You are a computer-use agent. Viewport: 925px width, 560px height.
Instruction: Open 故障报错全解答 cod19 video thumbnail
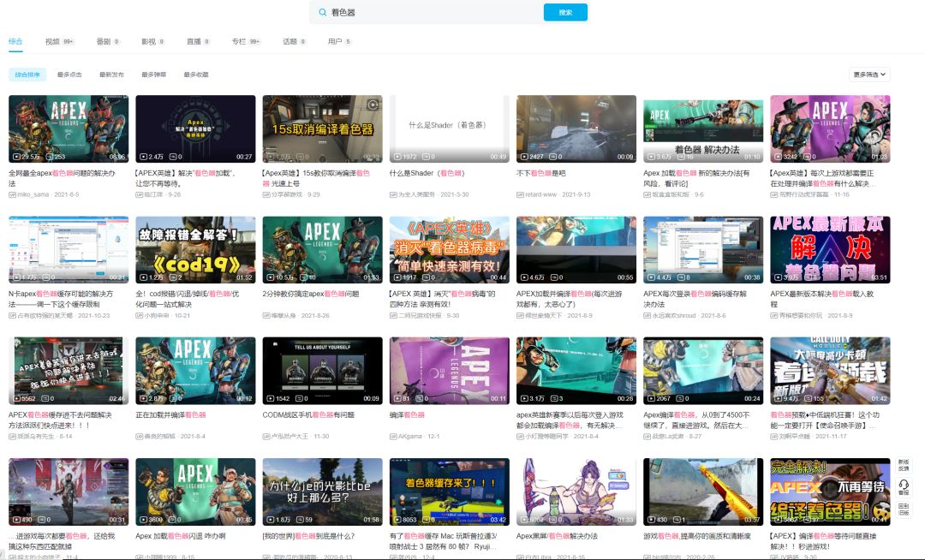pyautogui.click(x=195, y=249)
